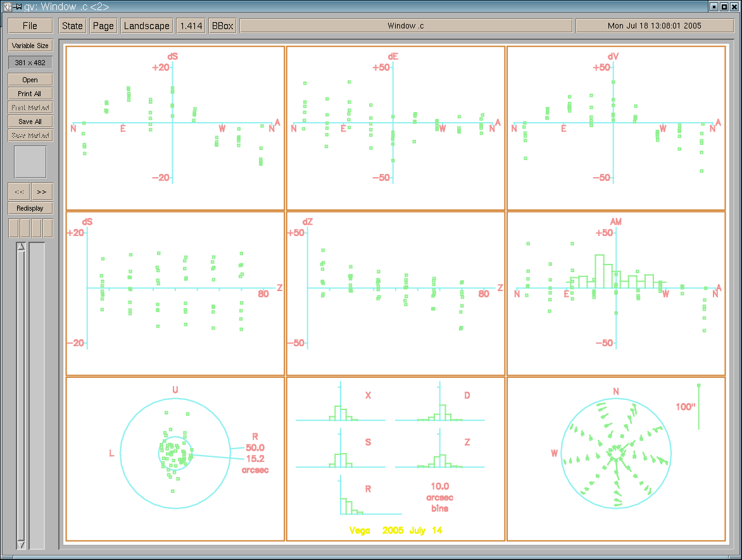Screen dimensions: 742x560
Task: Click the 'Vega' label text
Action: tap(360, 531)
